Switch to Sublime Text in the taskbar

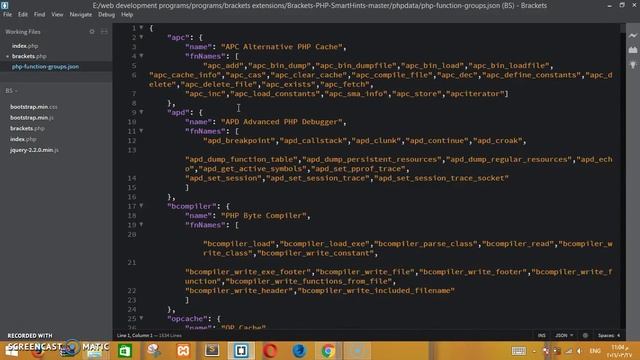pyautogui.click(x=212, y=351)
